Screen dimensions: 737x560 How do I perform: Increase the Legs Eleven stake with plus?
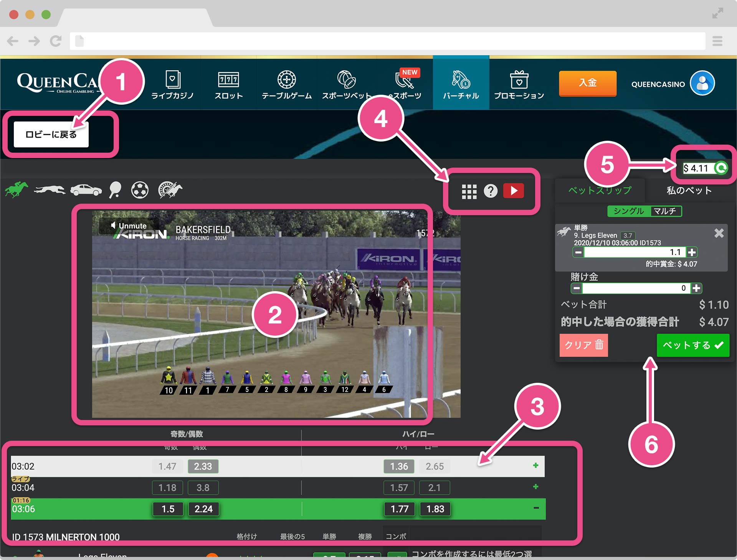(692, 252)
